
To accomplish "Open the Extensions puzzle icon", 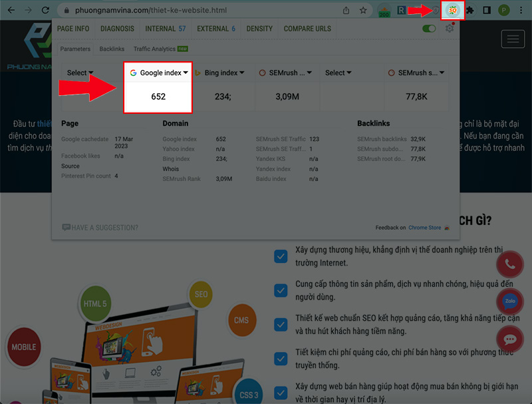I will click(470, 10).
